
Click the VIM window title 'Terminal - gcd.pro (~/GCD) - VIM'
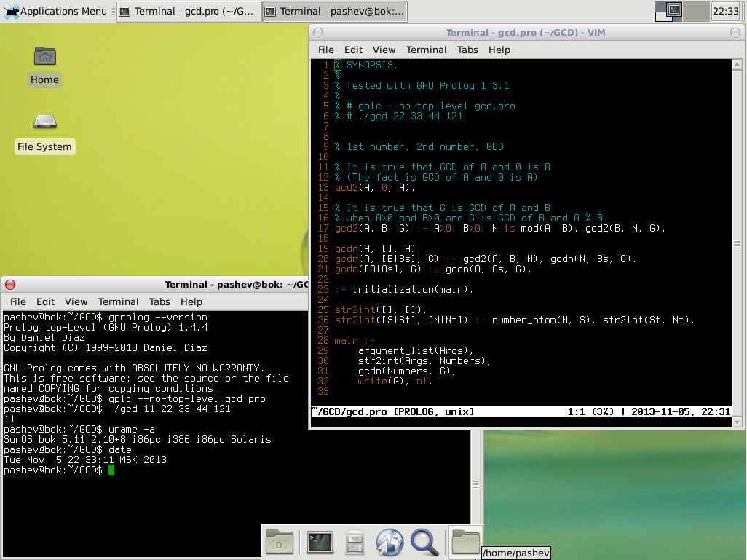[x=526, y=33]
